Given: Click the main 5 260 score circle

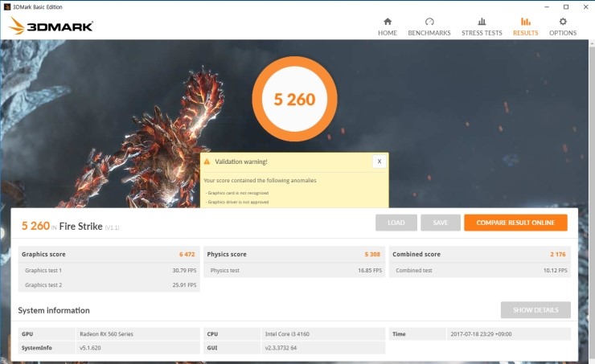Looking at the screenshot, I should (294, 99).
